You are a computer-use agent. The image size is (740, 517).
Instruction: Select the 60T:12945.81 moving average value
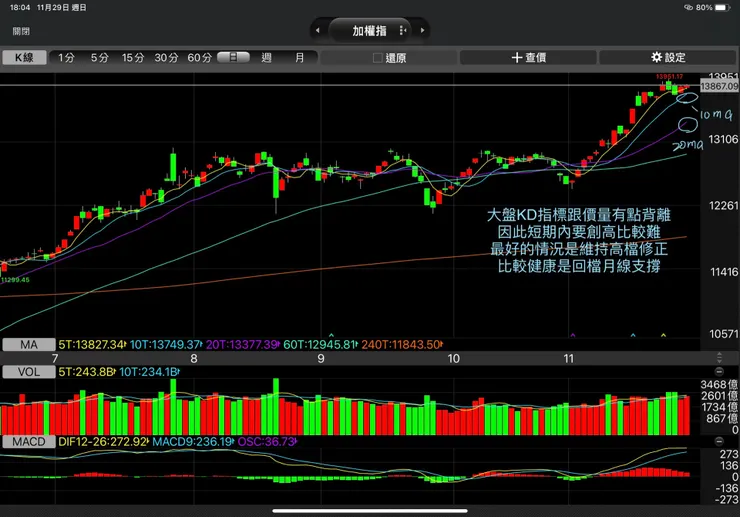click(x=320, y=345)
